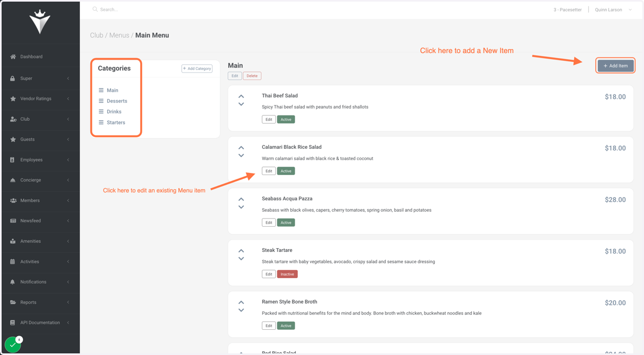Click the Newsfeed icon
The width and height of the screenshot is (644, 355).
13,221
